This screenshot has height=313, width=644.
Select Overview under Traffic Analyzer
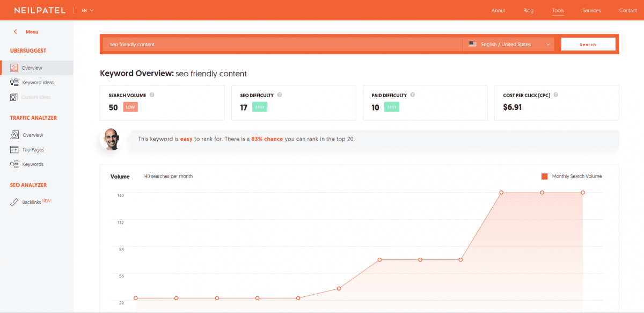(33, 135)
